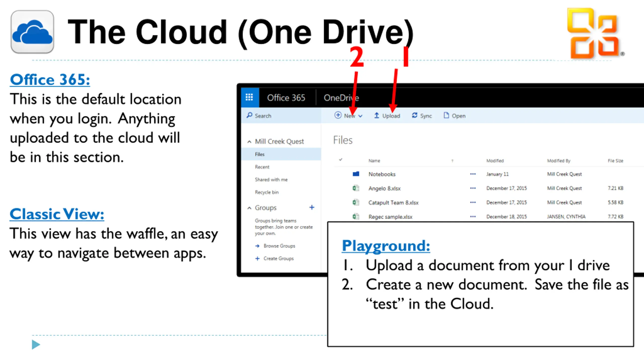Click JANSEN, CYNTHIA in Modified By

tap(566, 216)
